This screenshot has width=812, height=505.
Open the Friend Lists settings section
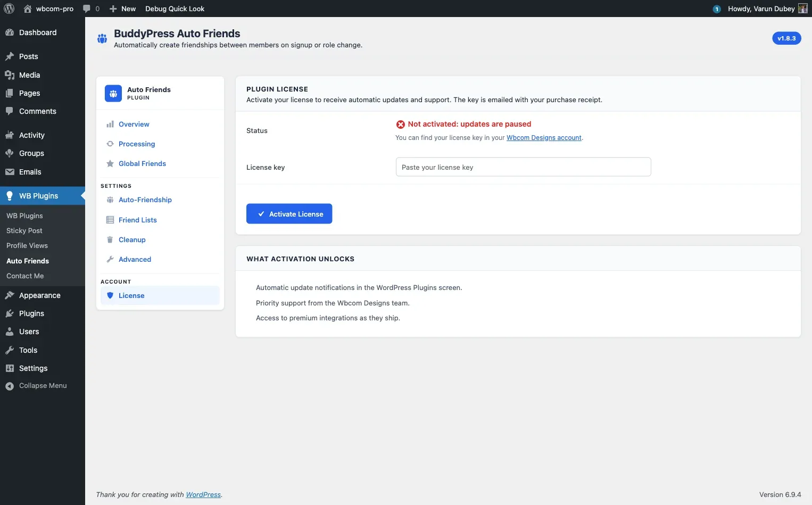tap(160, 220)
